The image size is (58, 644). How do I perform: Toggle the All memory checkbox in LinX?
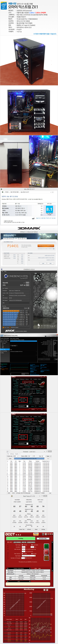(34, 456)
